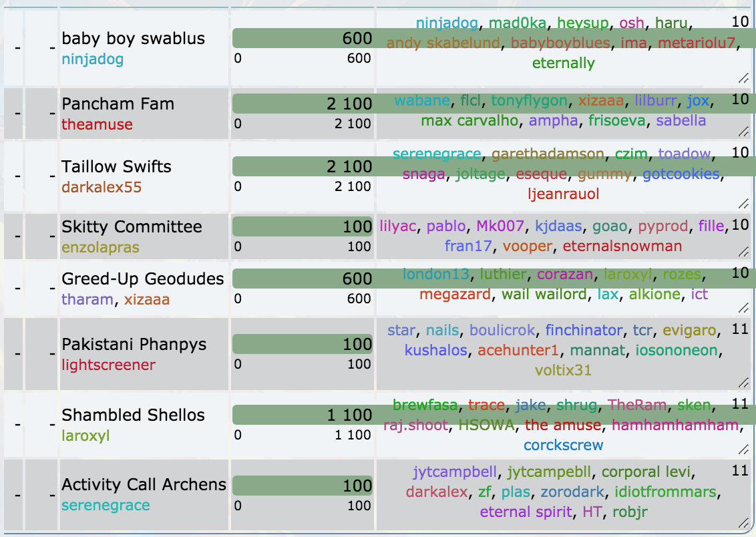Open enzolapras manager link under Skitty Committee
756x537 pixels.
(100, 247)
